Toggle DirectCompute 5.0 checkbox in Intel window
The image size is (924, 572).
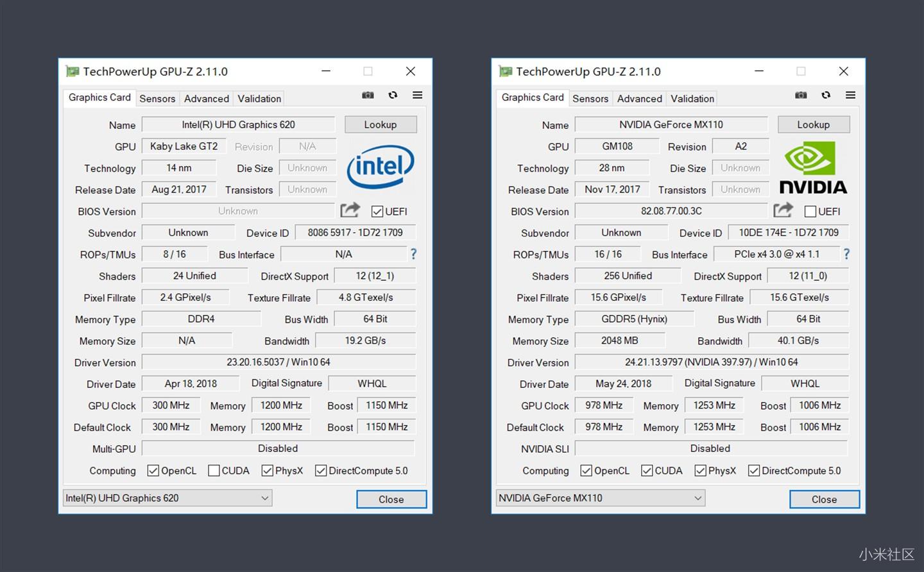pyautogui.click(x=321, y=471)
